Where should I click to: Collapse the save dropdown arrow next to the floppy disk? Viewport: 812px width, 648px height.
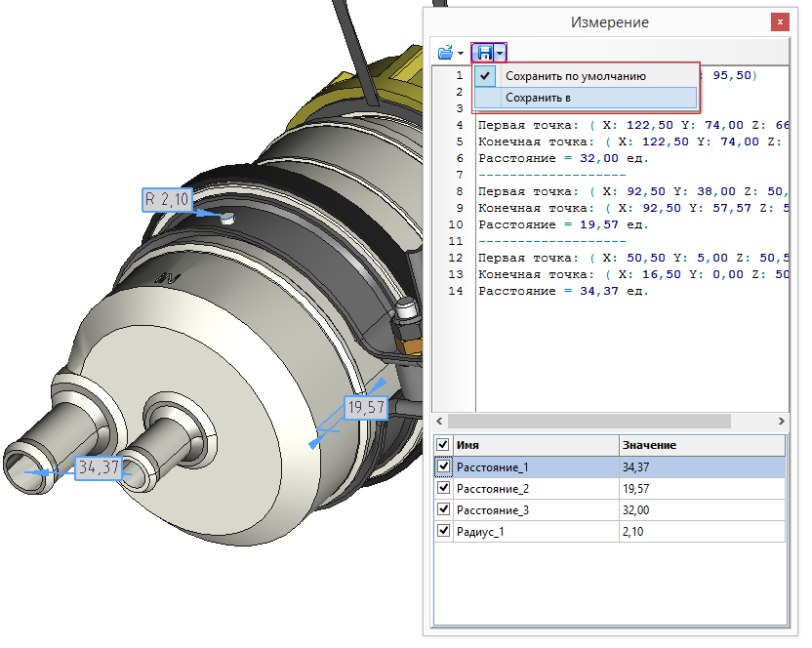pos(500,53)
